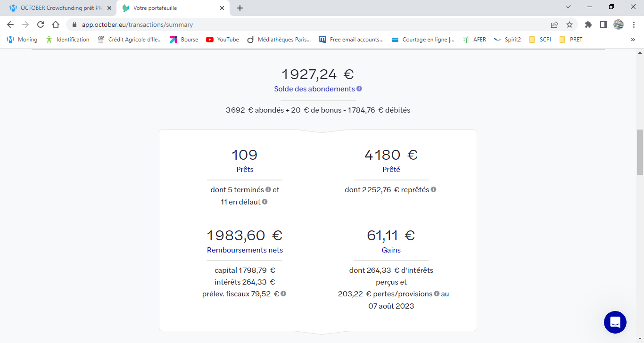The height and width of the screenshot is (343, 644).
Task: Switch to OCTOBER Crowdfunding tab
Action: point(59,8)
